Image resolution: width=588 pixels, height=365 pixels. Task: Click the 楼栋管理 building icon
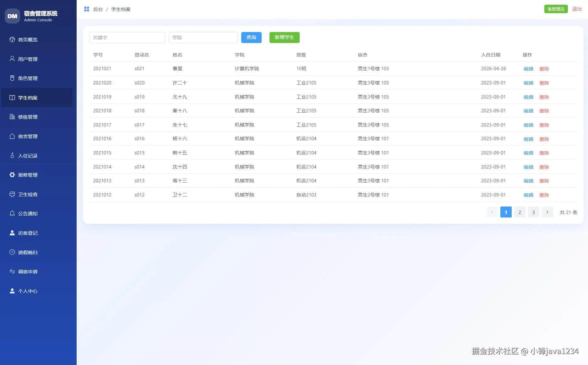[12, 117]
